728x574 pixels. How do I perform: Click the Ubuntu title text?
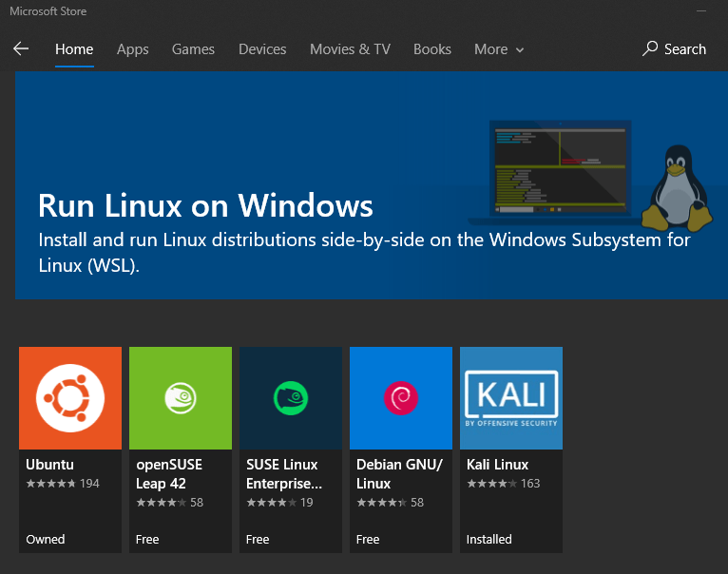(x=49, y=465)
